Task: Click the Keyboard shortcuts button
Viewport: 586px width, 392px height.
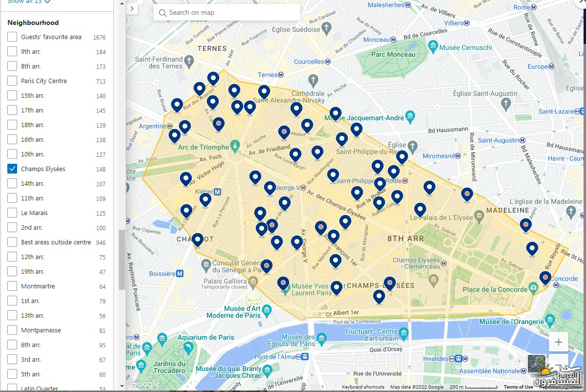Action: pos(363,387)
